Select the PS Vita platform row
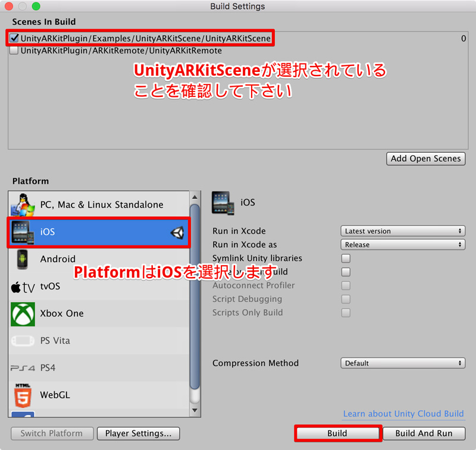 (99, 341)
